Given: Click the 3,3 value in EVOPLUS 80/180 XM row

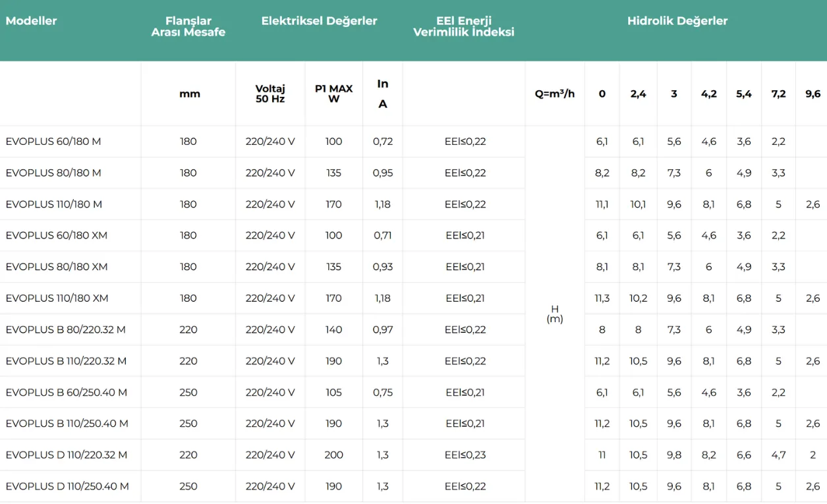Looking at the screenshot, I should tap(779, 267).
